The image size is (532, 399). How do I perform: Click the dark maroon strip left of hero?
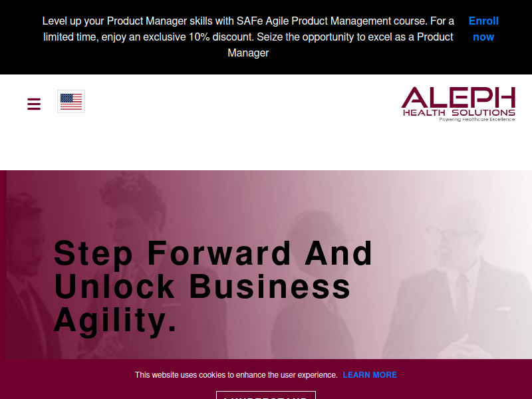point(3,265)
